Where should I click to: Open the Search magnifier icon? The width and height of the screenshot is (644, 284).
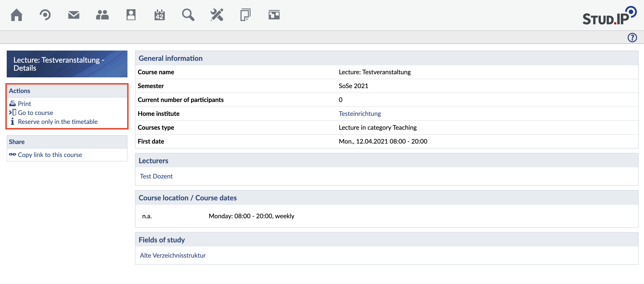188,15
